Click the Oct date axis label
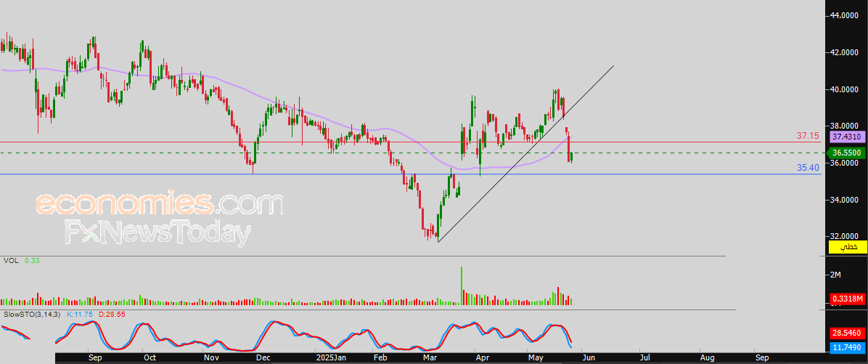Image resolution: width=868 pixels, height=364 pixels. point(150,358)
